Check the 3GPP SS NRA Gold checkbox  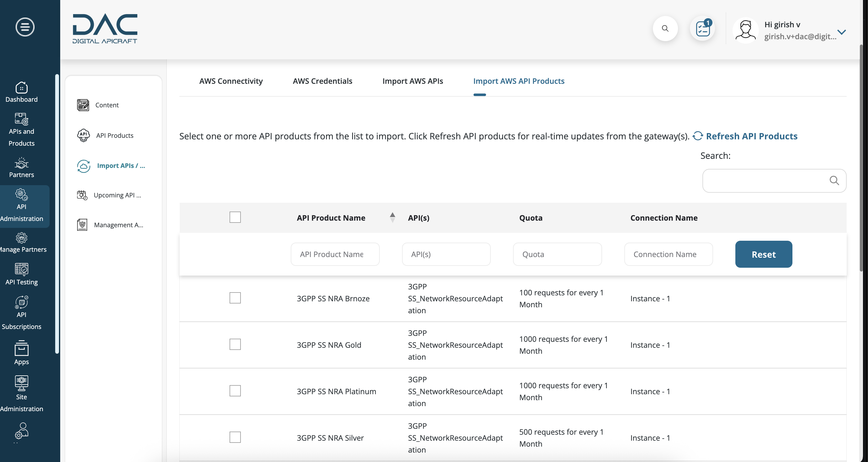pyautogui.click(x=235, y=345)
